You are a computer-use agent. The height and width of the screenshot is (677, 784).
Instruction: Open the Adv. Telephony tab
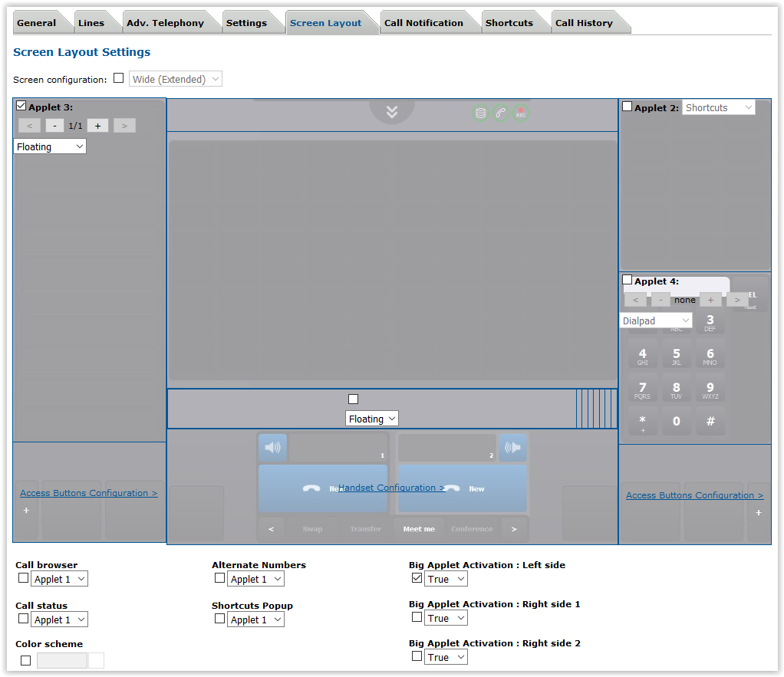coord(165,23)
